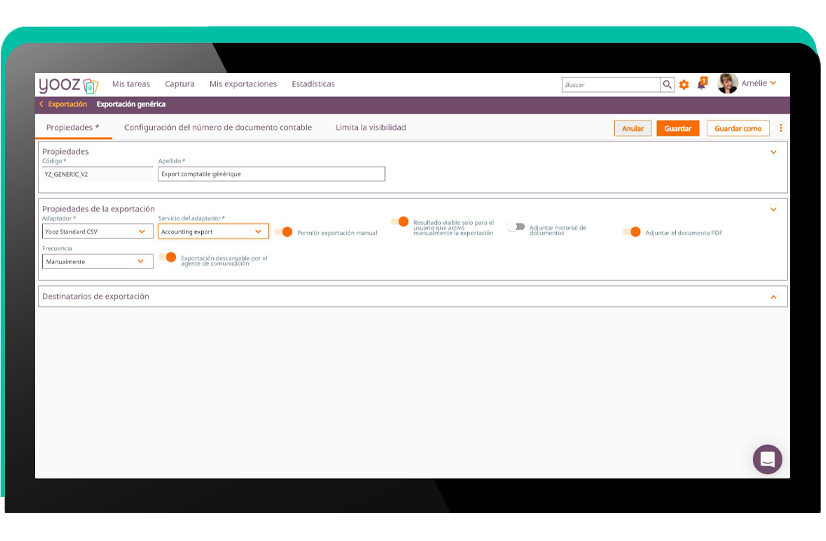Click the Guardar button
This screenshot has height=541, width=826.
pos(677,129)
